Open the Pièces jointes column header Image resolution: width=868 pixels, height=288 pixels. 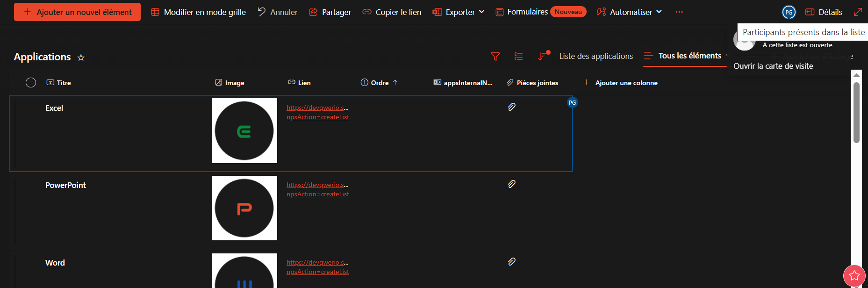point(533,83)
